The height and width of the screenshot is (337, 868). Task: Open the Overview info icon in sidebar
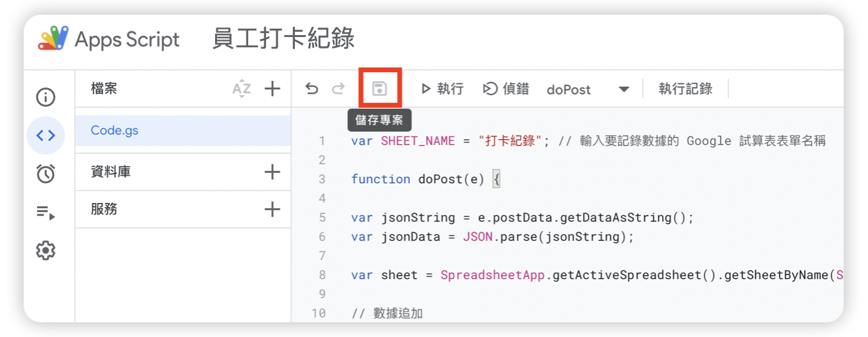[45, 97]
